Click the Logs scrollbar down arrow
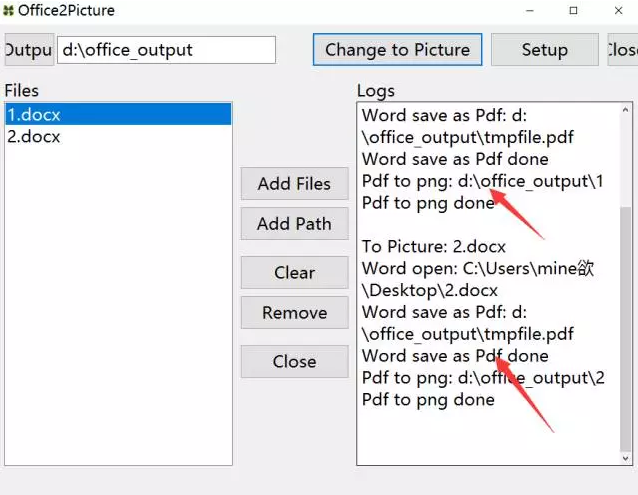This screenshot has width=638, height=495. pyautogui.click(x=625, y=458)
